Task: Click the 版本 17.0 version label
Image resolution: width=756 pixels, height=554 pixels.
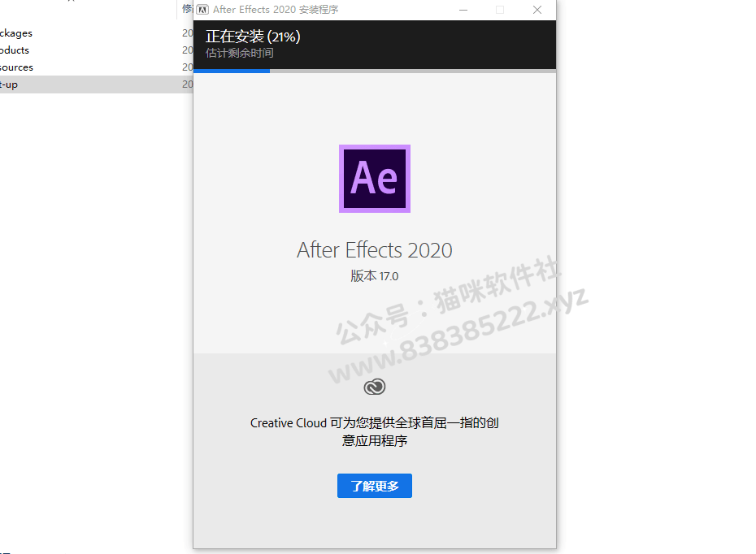Action: pos(375,276)
